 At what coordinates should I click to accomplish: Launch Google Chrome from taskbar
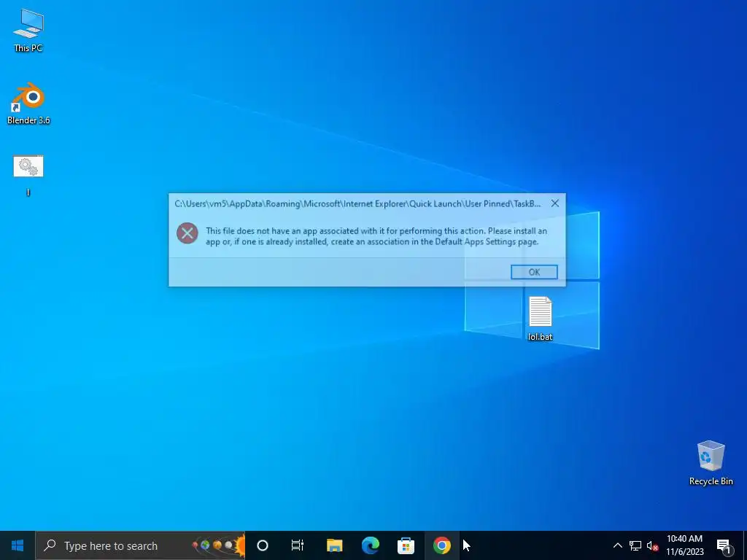pyautogui.click(x=441, y=545)
